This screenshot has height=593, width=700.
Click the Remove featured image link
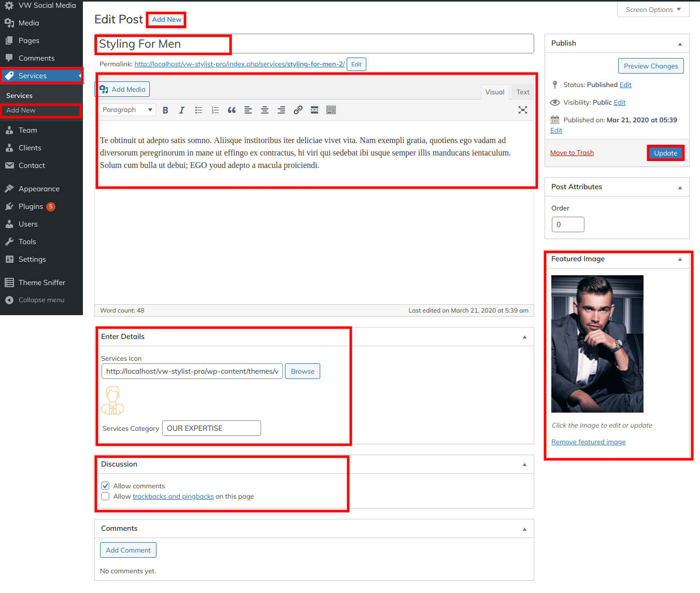click(x=588, y=442)
